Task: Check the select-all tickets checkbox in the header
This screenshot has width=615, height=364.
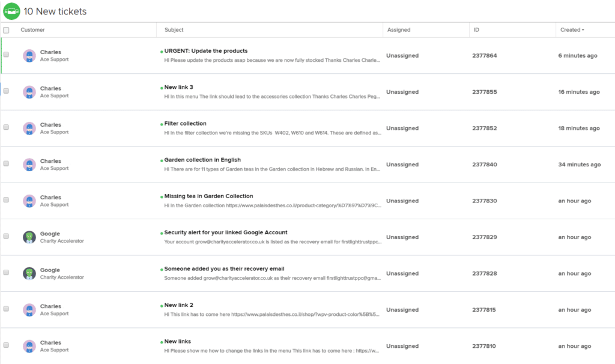Action: pos(6,29)
